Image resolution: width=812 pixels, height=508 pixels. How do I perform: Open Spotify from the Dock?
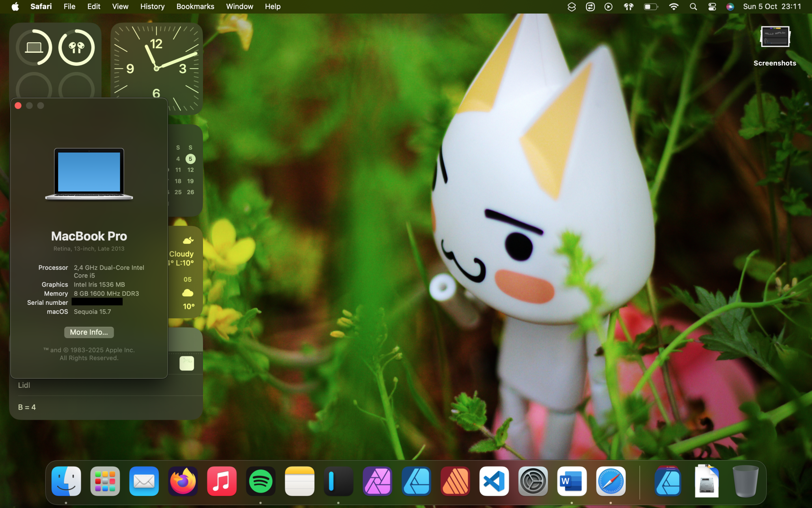[260, 482]
